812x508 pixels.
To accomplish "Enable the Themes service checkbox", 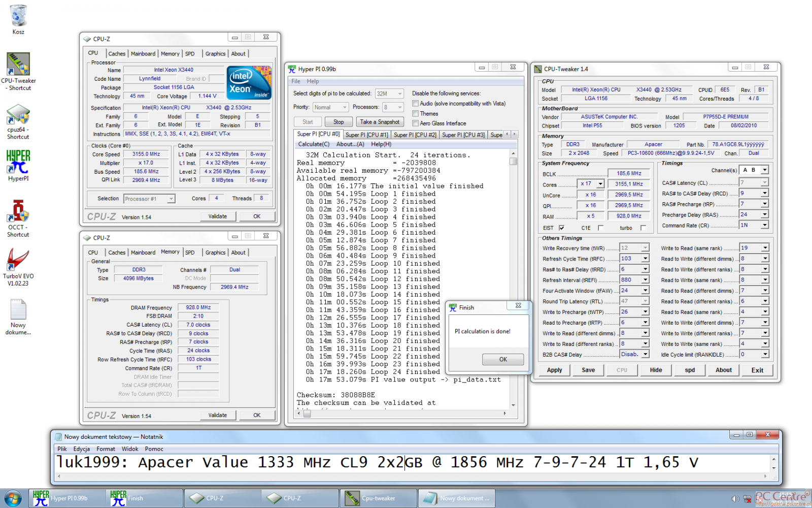I will 415,114.
